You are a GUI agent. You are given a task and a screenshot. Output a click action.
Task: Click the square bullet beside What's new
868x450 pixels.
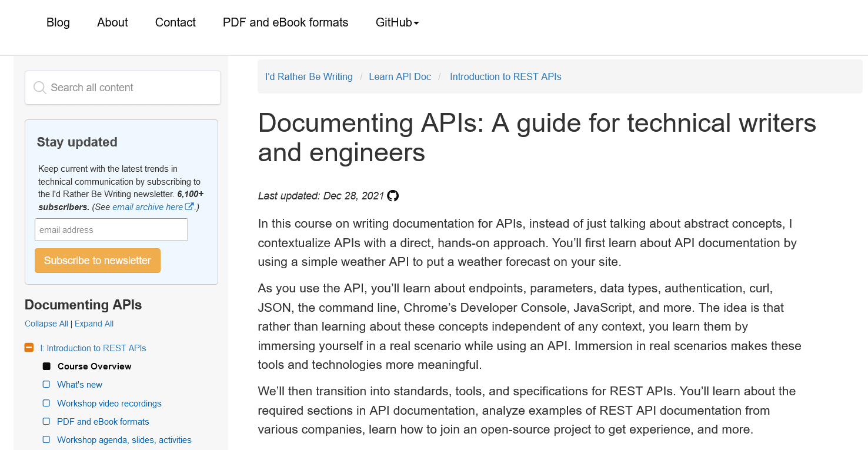click(46, 385)
